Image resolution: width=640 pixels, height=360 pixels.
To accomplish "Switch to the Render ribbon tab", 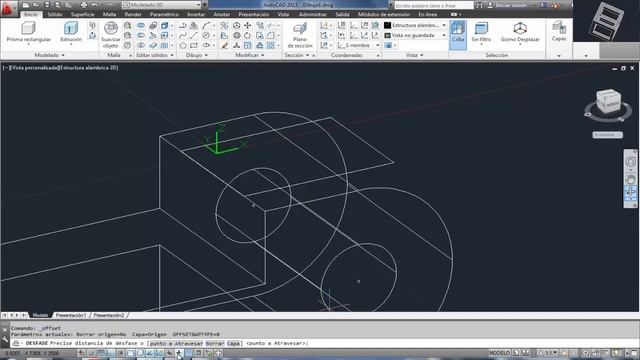I will tap(133, 14).
